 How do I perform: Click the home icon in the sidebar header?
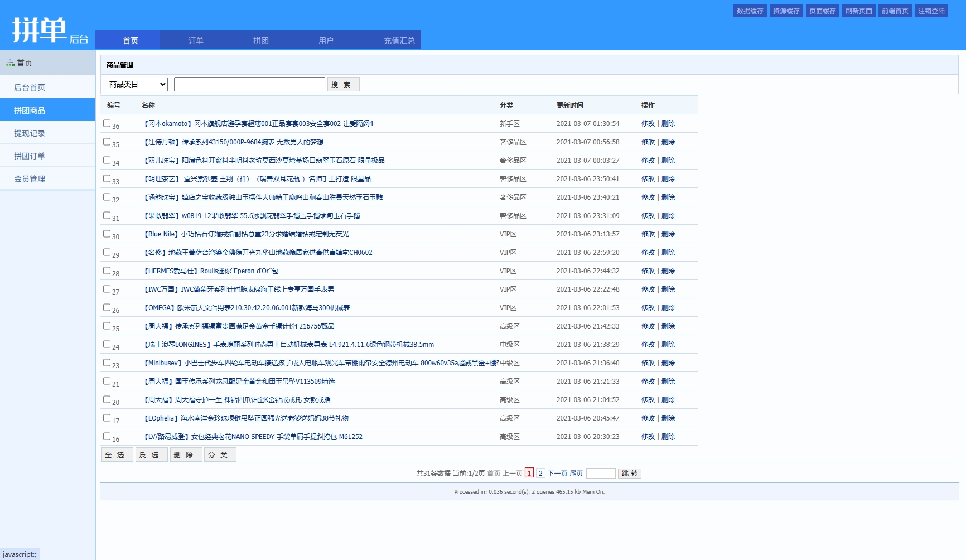point(10,64)
